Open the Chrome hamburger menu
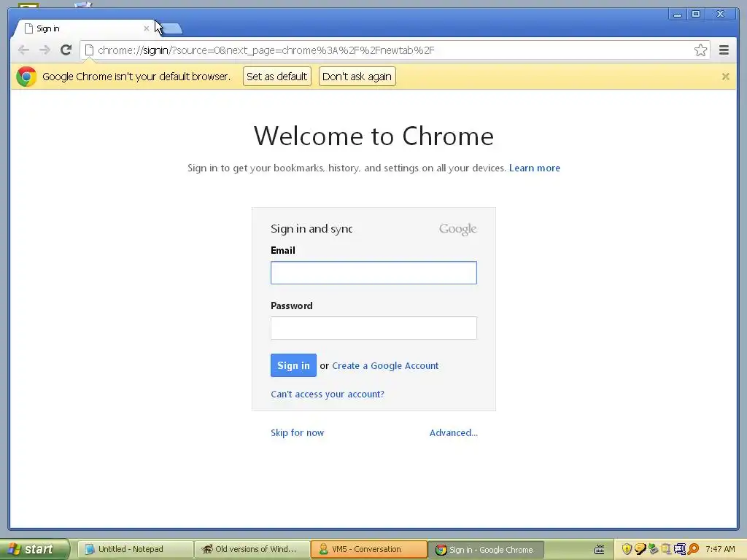The image size is (747, 560). click(724, 50)
